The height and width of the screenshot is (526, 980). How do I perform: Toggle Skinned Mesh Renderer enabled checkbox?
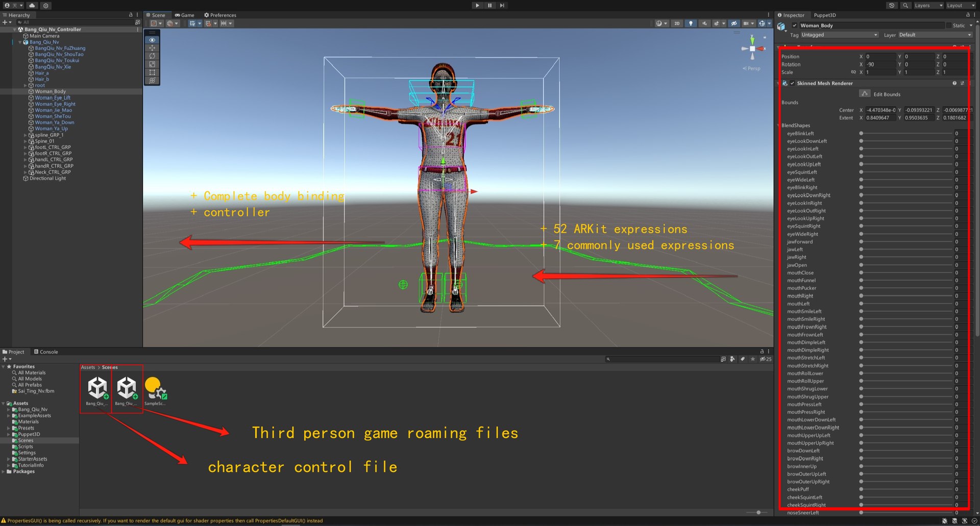click(792, 83)
